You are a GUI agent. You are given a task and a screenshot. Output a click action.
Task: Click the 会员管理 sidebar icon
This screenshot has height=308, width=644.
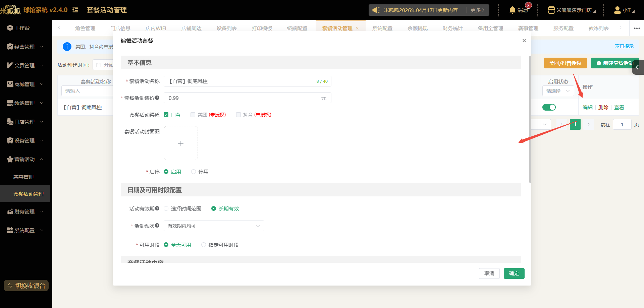click(x=10, y=65)
